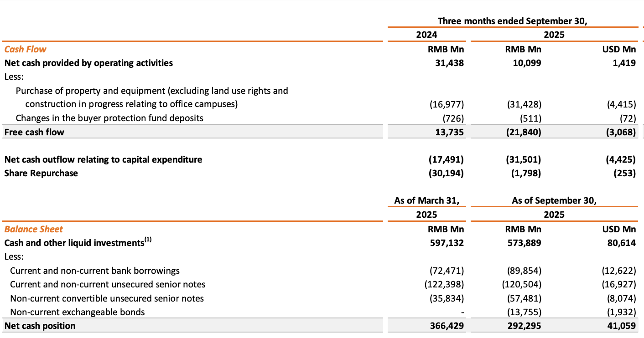644x338 pixels.
Task: Click the As of March 31 column header
Action: click(x=426, y=200)
